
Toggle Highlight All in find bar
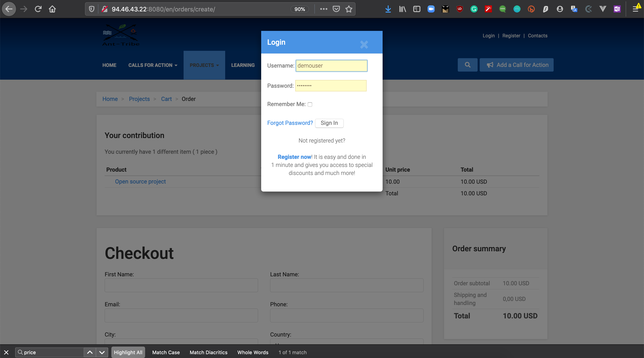pyautogui.click(x=128, y=352)
